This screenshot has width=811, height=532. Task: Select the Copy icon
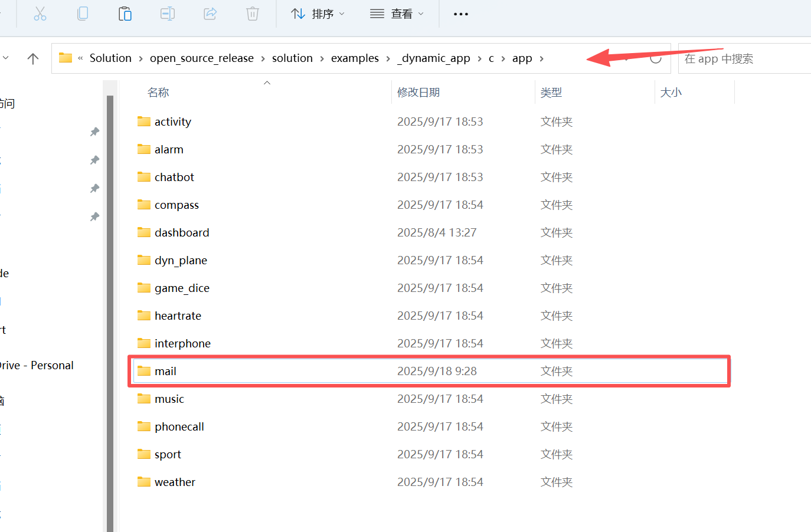tap(83, 14)
